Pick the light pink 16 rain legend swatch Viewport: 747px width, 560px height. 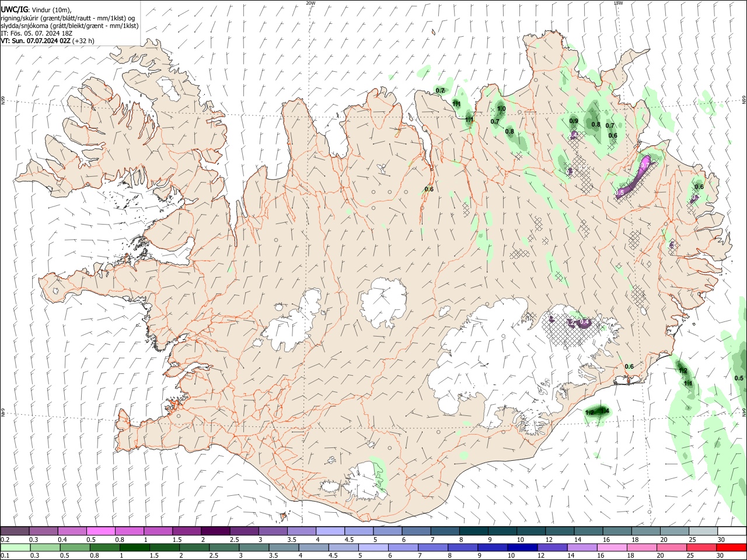coord(612,547)
